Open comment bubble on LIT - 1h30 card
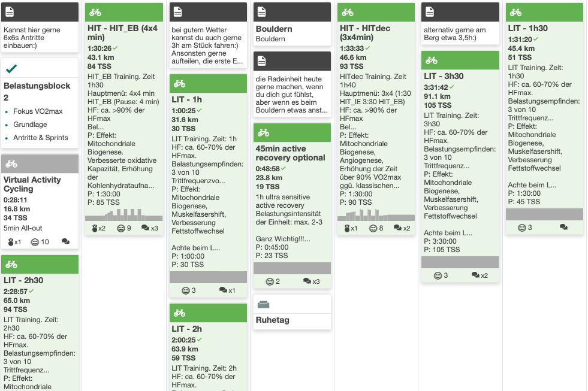Screen dimensions: 588x391 pyautogui.click(x=563, y=228)
